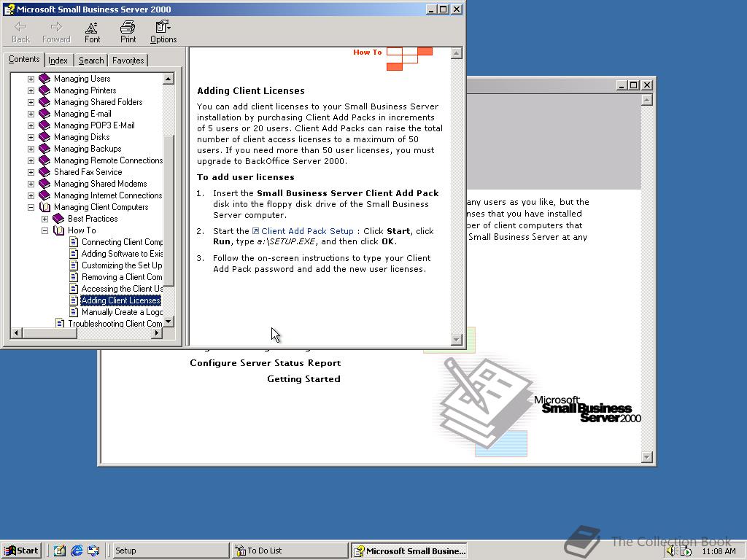
Task: Switch to the Contents tab
Action: click(x=24, y=59)
